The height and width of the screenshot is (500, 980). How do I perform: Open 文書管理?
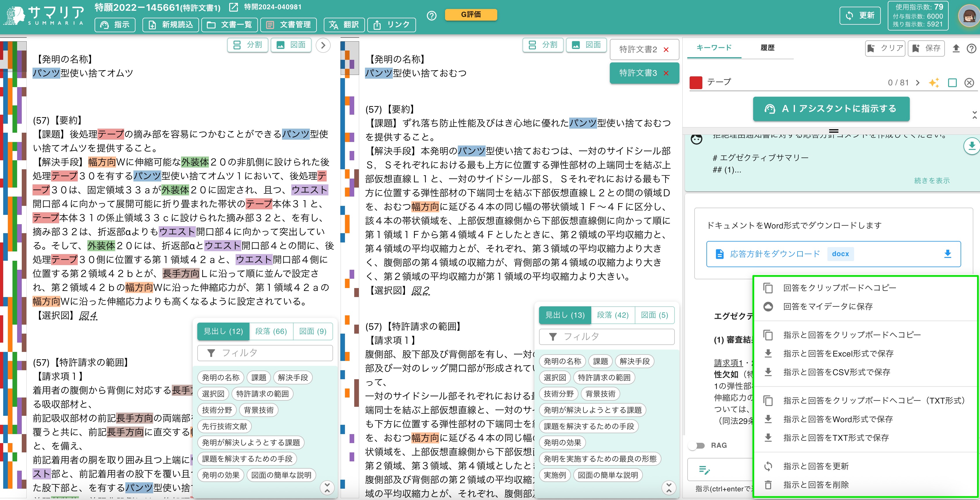[x=288, y=25]
